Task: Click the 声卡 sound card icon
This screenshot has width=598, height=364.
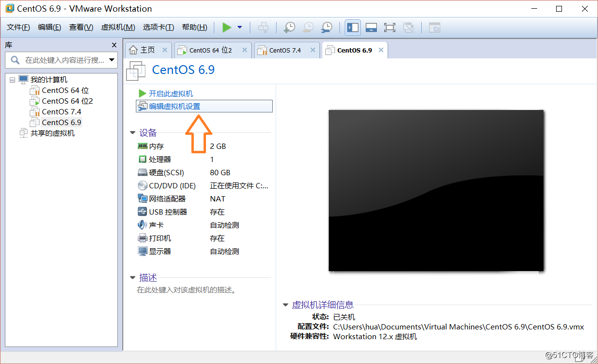Action: (142, 225)
